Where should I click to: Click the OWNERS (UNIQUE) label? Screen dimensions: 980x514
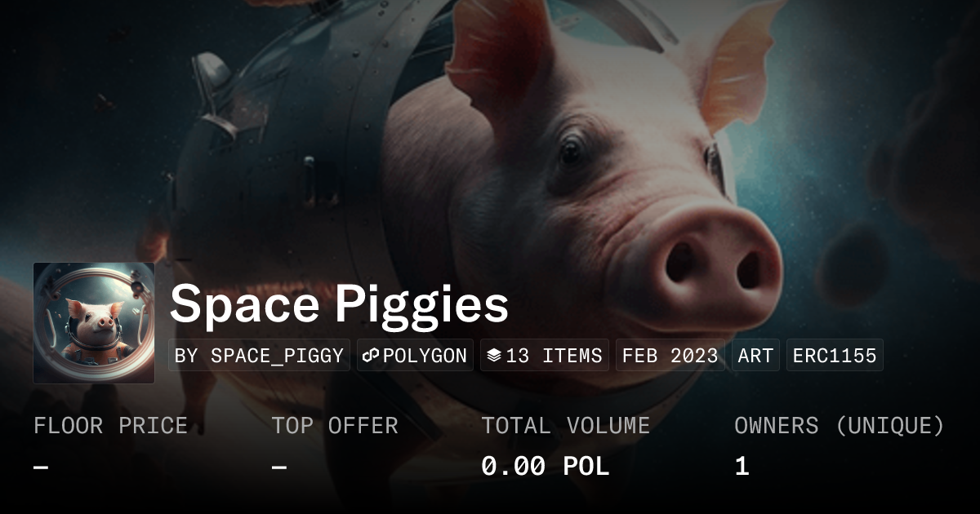(840, 426)
